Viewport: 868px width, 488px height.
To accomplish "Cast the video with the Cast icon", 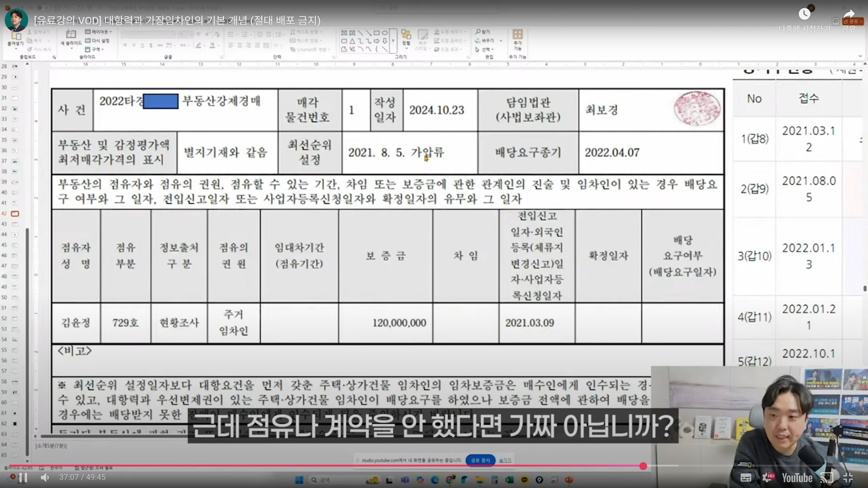I will (x=827, y=478).
